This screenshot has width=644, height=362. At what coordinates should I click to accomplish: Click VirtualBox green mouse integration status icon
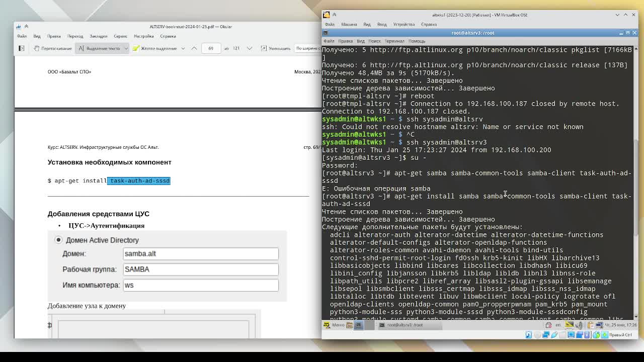(x=596, y=335)
